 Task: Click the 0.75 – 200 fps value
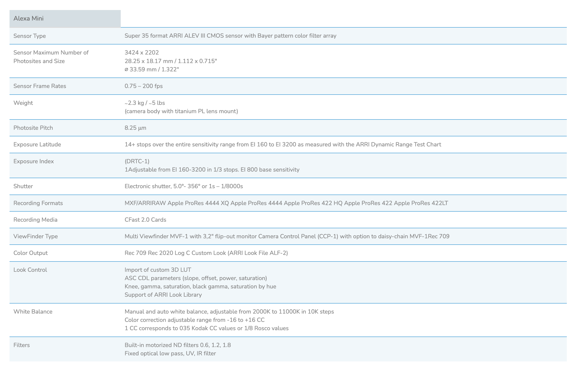[x=143, y=86]
